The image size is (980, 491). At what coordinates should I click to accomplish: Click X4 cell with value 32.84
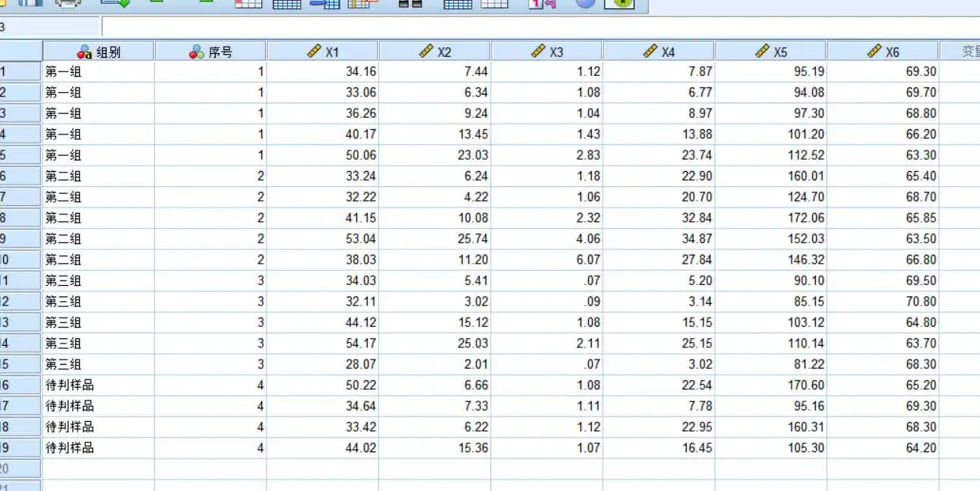(659, 218)
